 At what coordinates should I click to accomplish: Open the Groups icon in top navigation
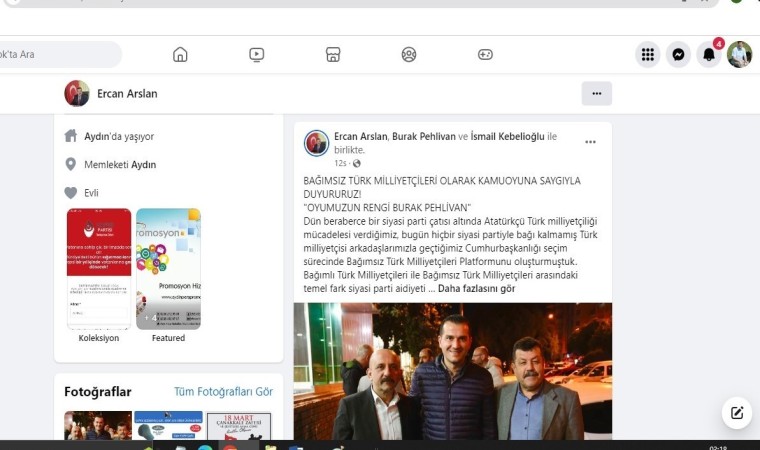point(409,55)
